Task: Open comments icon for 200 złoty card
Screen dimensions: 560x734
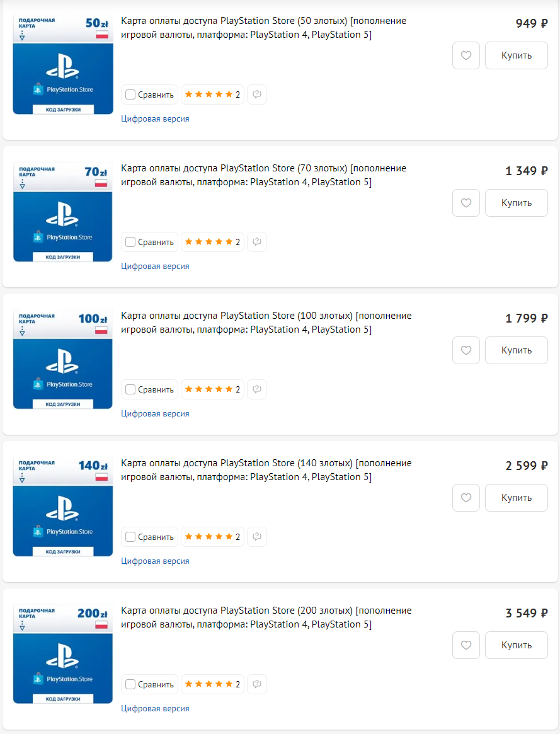Action: (257, 684)
